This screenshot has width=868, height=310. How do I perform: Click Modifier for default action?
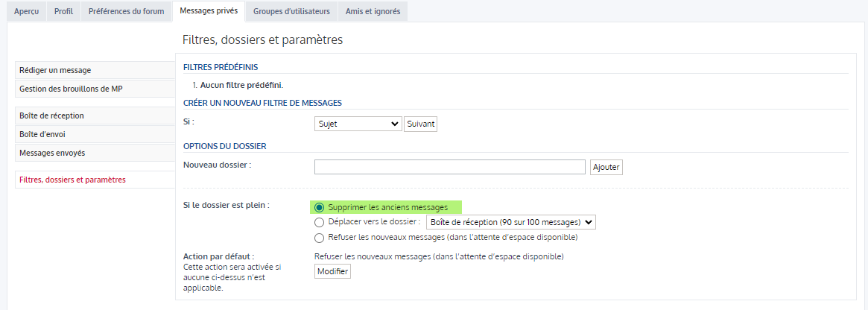click(332, 272)
